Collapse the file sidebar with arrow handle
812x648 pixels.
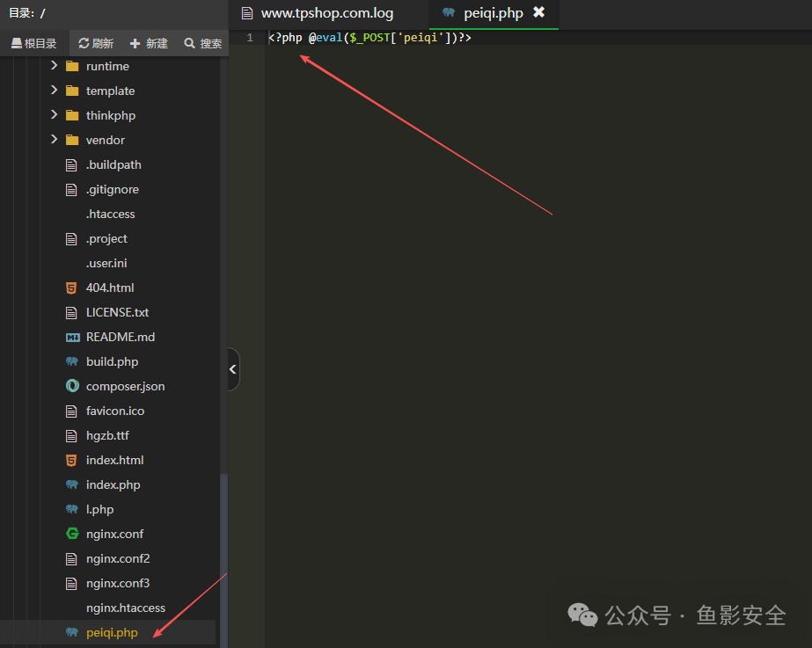point(233,369)
